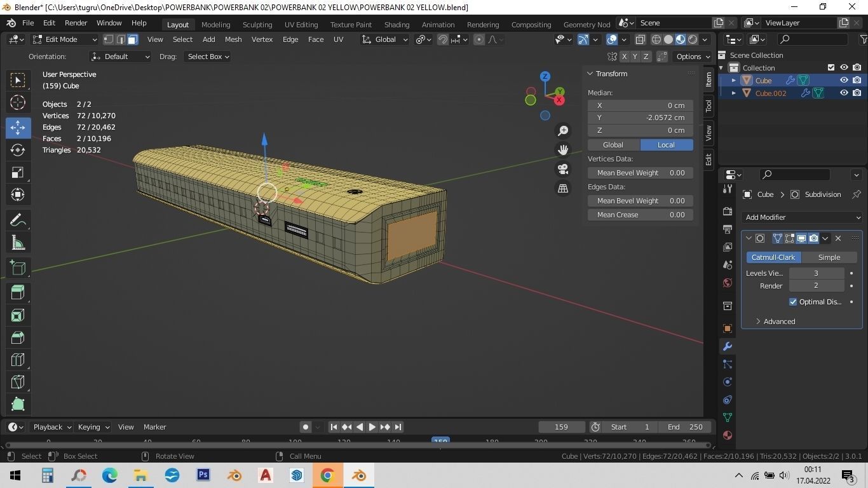This screenshot has width=868, height=488.
Task: Open the Mesh menu in viewport header
Action: tap(233, 39)
